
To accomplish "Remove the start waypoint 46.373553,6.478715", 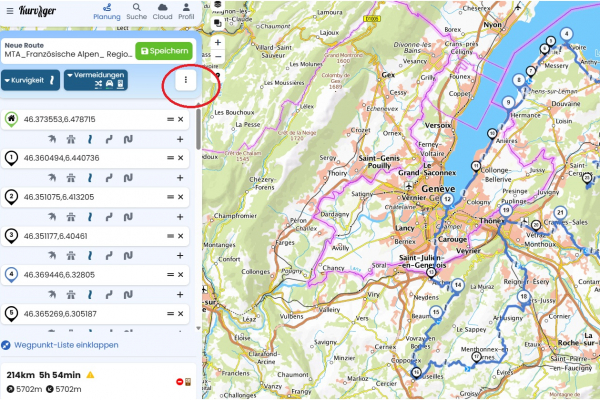I will pyautogui.click(x=181, y=119).
